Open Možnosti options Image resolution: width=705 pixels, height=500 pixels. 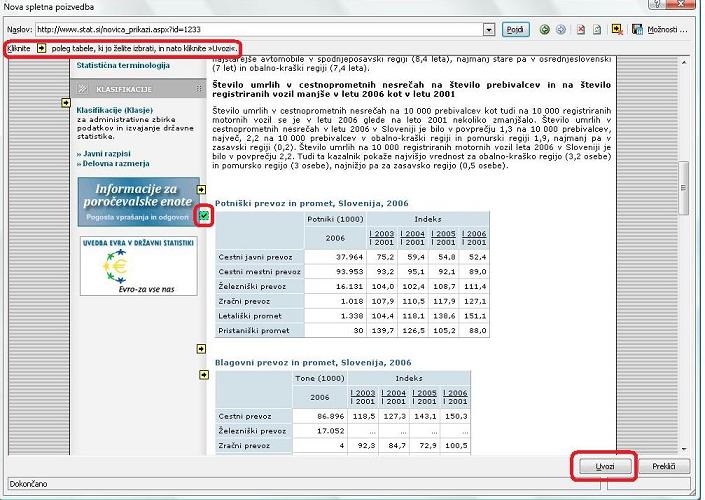[x=668, y=30]
